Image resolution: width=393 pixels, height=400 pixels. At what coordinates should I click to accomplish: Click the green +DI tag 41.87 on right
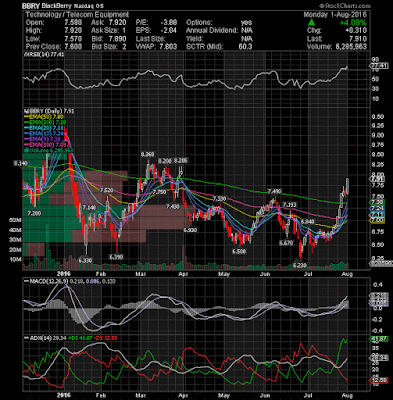[x=379, y=339]
